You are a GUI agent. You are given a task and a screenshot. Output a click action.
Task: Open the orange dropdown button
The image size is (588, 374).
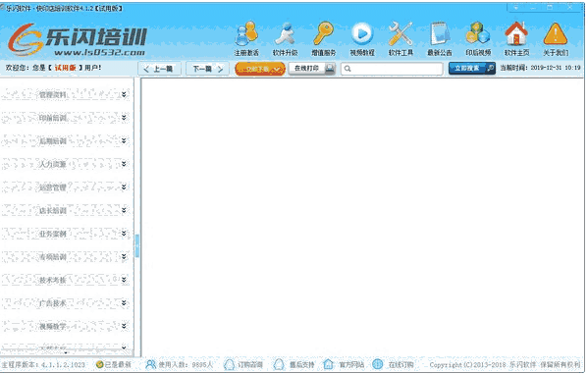(x=260, y=69)
